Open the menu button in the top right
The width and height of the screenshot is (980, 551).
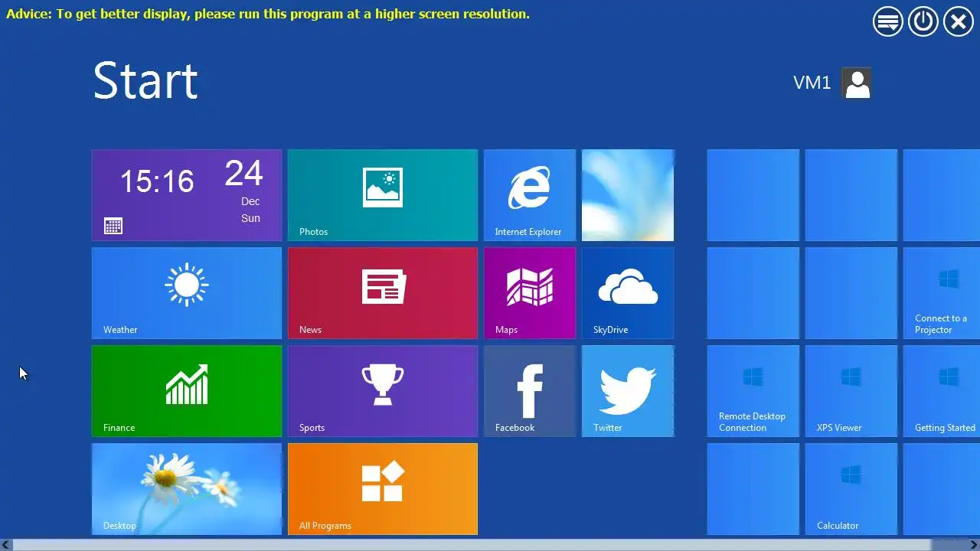888,21
